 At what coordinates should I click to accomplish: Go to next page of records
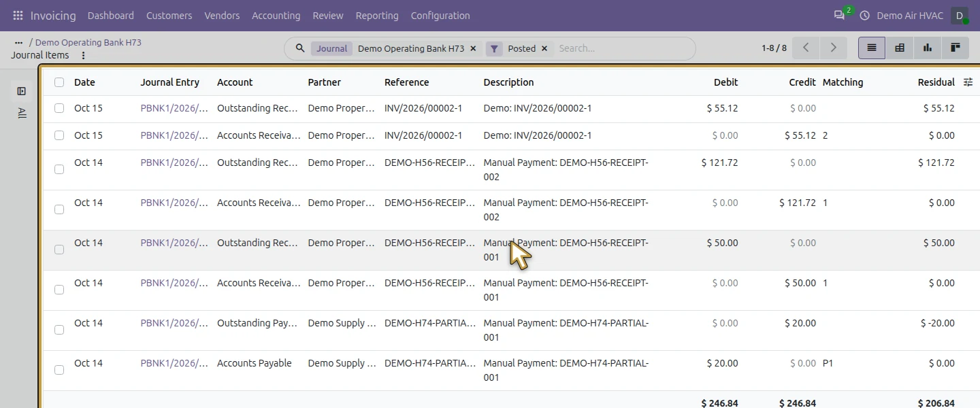coord(833,48)
